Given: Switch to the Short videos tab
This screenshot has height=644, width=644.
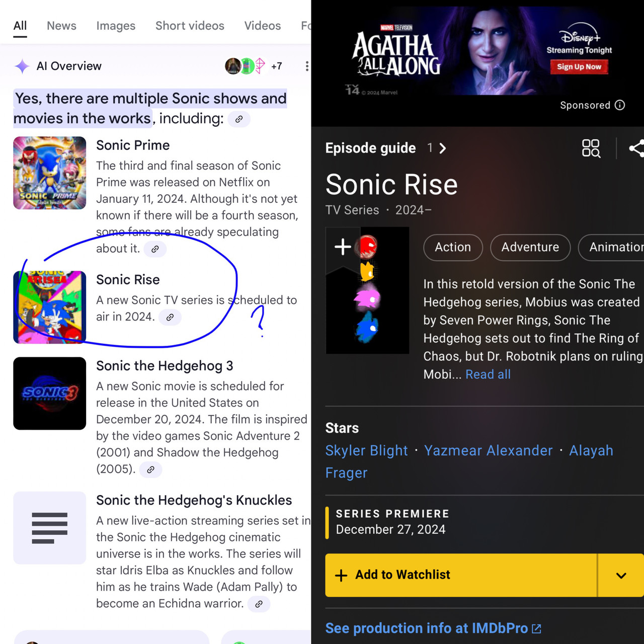Looking at the screenshot, I should click(x=190, y=26).
